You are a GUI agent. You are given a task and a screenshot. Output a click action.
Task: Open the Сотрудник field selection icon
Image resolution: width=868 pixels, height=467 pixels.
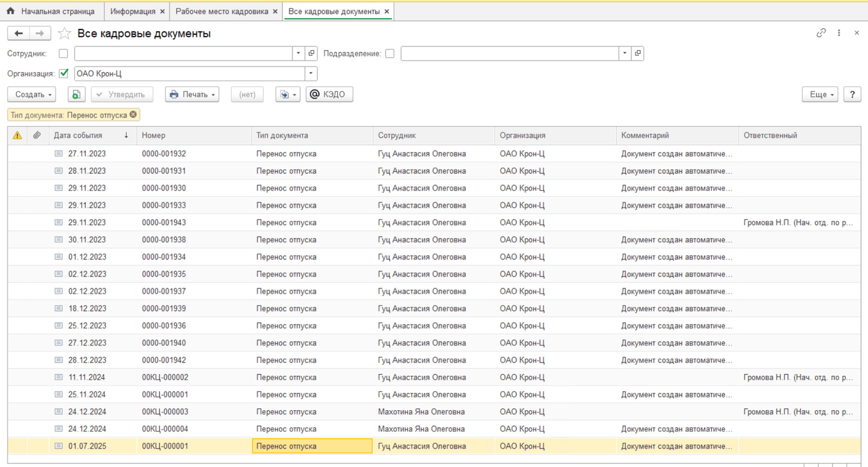(x=311, y=53)
